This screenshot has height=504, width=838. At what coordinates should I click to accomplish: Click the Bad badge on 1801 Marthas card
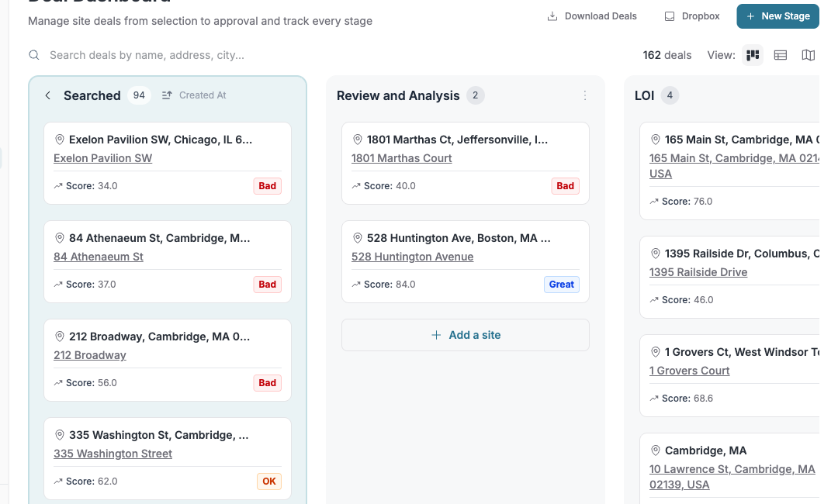pos(565,186)
